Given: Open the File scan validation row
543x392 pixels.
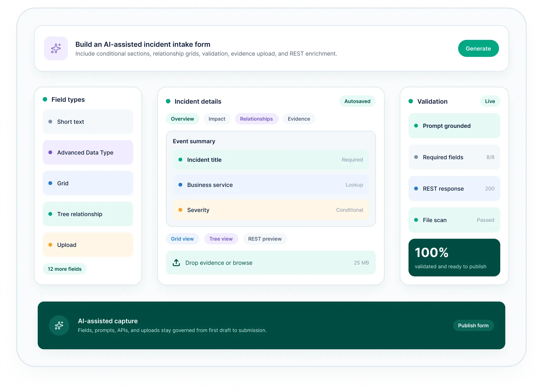Looking at the screenshot, I should pos(454,220).
